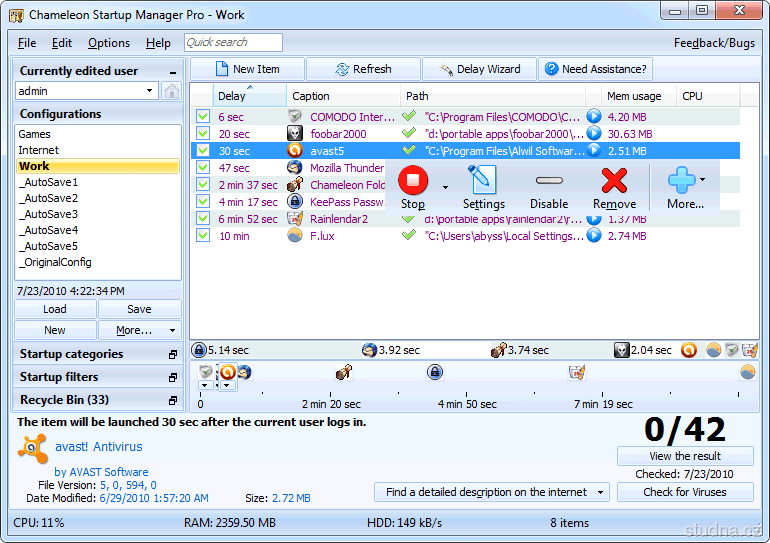Click the home icon beside admin user

171,91
